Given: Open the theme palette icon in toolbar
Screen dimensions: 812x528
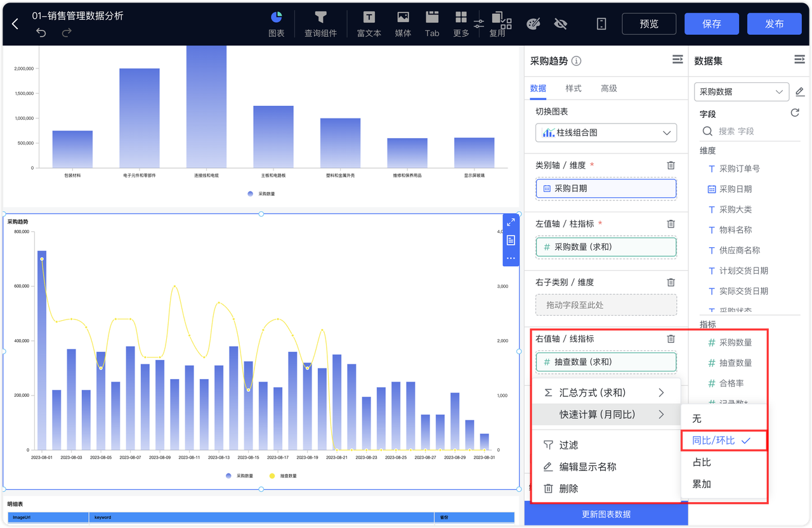Looking at the screenshot, I should [534, 23].
